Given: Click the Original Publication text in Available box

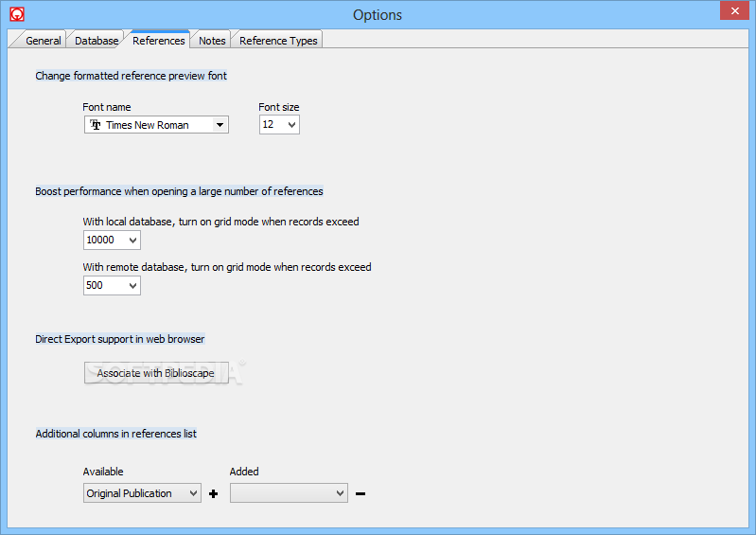Looking at the screenshot, I should point(130,493).
